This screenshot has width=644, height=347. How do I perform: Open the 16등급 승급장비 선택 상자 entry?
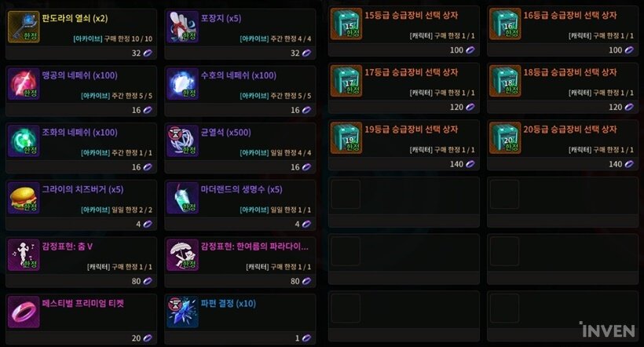click(x=562, y=31)
